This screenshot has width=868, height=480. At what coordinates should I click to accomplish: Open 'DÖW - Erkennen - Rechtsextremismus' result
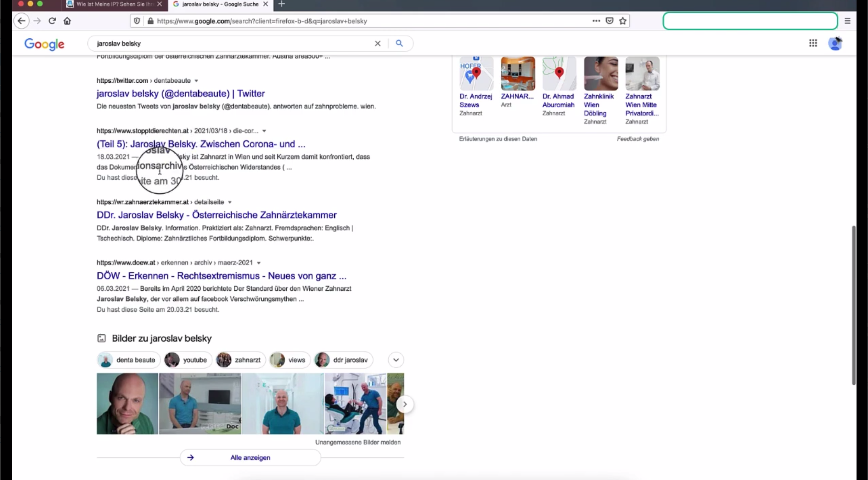221,276
